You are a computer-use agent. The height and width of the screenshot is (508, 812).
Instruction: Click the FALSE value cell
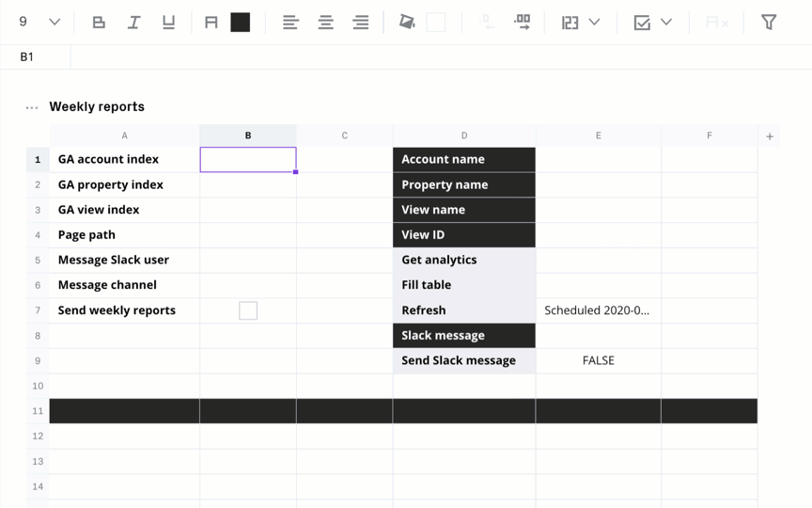[x=598, y=361]
